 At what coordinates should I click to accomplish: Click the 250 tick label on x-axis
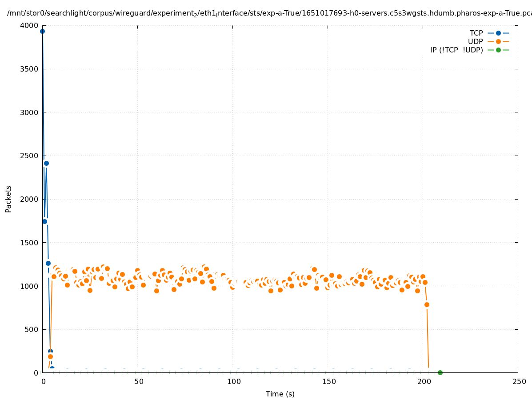pos(518,381)
